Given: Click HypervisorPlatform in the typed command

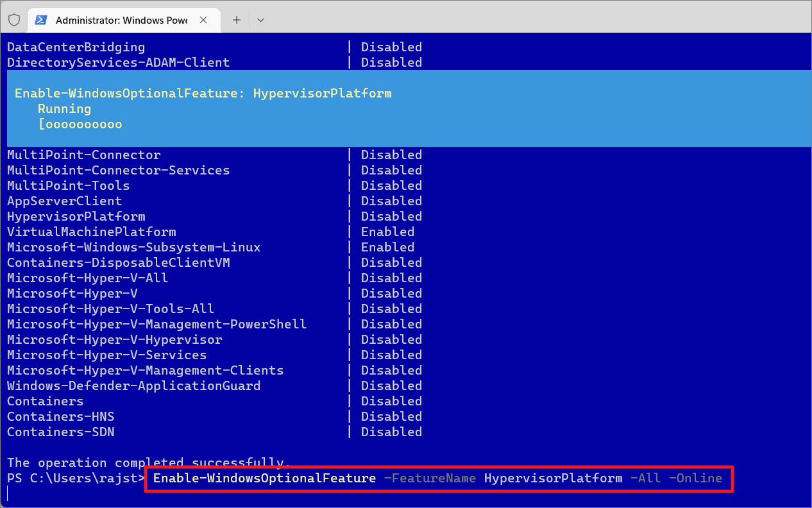Looking at the screenshot, I should (553, 478).
